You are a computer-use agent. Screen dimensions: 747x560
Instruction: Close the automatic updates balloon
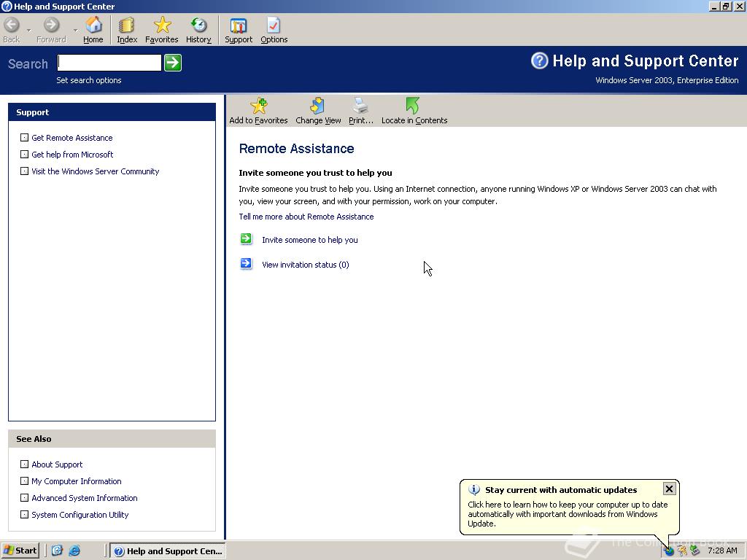669,489
